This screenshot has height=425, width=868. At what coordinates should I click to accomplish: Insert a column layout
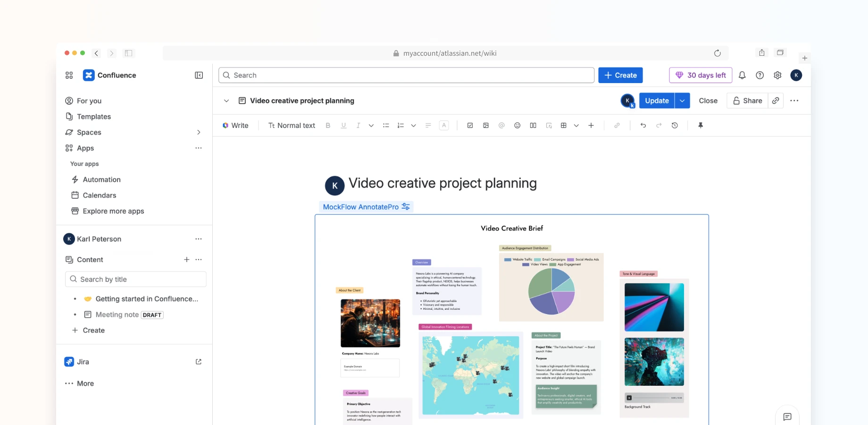coord(533,126)
